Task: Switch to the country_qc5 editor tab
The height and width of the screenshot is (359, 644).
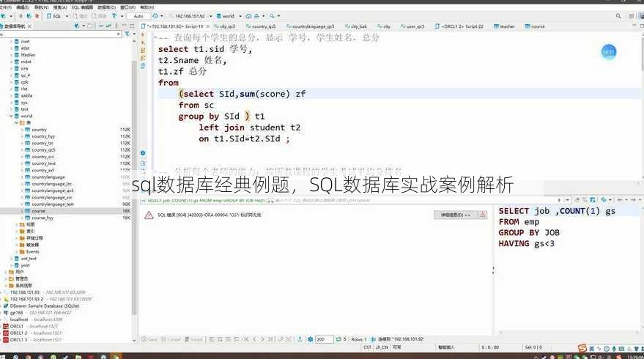Action: coord(260,26)
